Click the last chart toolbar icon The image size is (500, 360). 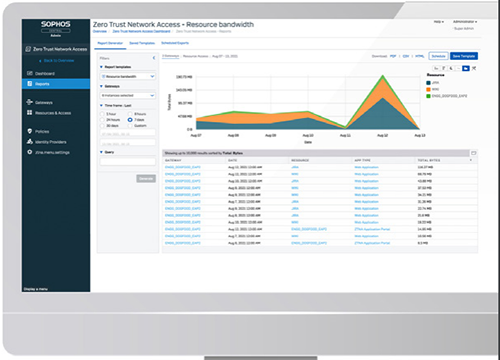click(474, 68)
